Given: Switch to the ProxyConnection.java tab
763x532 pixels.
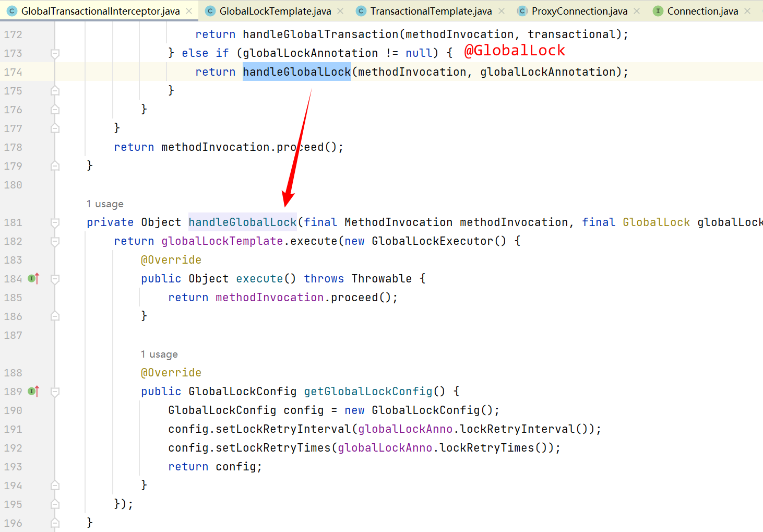Looking at the screenshot, I should (579, 11).
